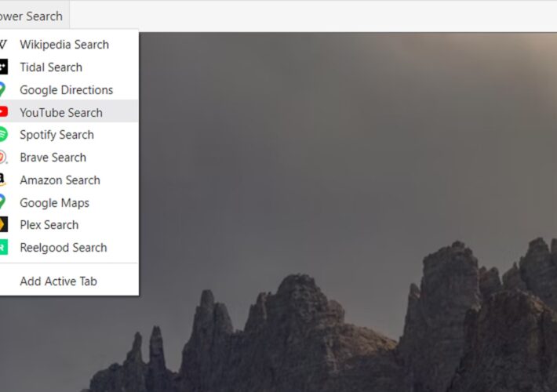The height and width of the screenshot is (392, 557).
Task: Open Google Maps entry
Action: 69,203
